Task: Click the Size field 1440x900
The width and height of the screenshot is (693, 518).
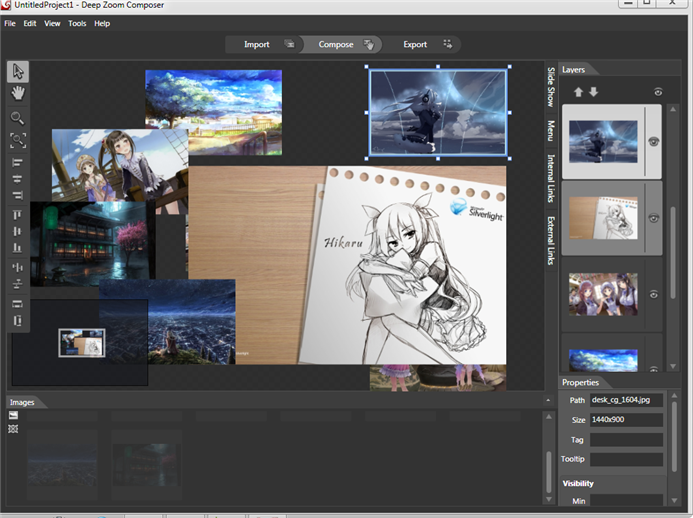Action: point(626,419)
